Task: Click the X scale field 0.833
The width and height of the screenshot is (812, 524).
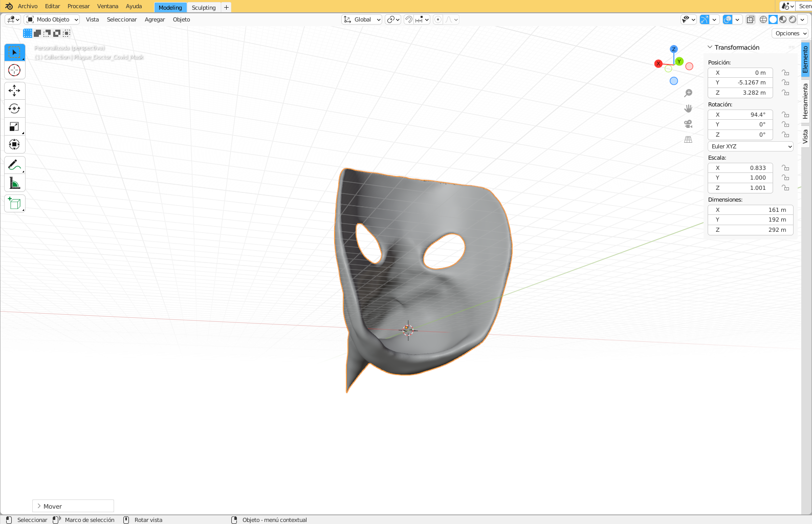Action: pos(740,168)
